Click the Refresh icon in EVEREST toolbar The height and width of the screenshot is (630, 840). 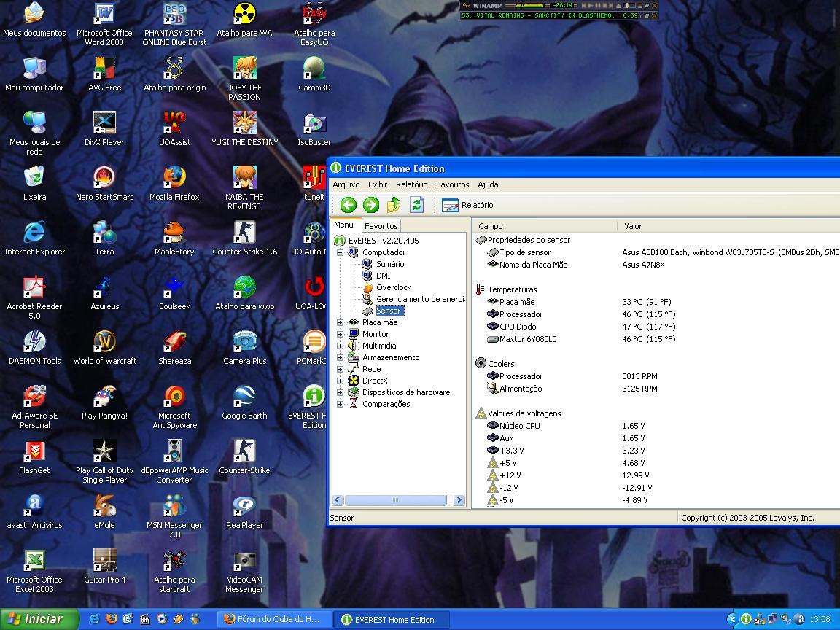tap(417, 205)
